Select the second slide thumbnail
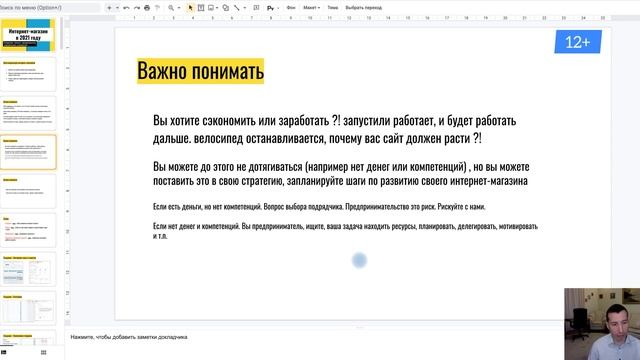640x360 pixels. (28, 74)
